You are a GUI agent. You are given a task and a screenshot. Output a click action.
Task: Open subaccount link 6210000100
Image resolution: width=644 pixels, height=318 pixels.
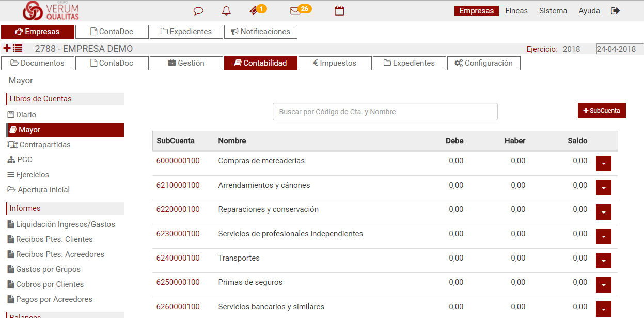pos(178,185)
